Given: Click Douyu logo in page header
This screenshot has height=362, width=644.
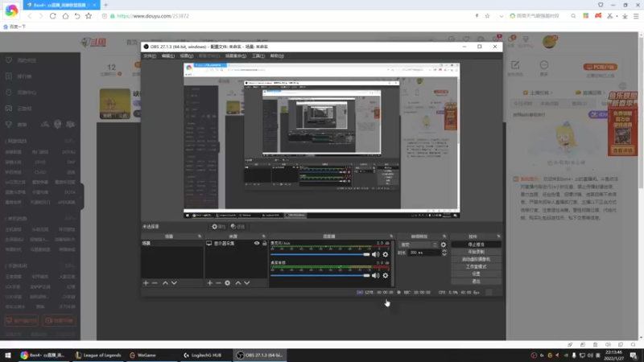Looking at the screenshot, I should pos(93,43).
